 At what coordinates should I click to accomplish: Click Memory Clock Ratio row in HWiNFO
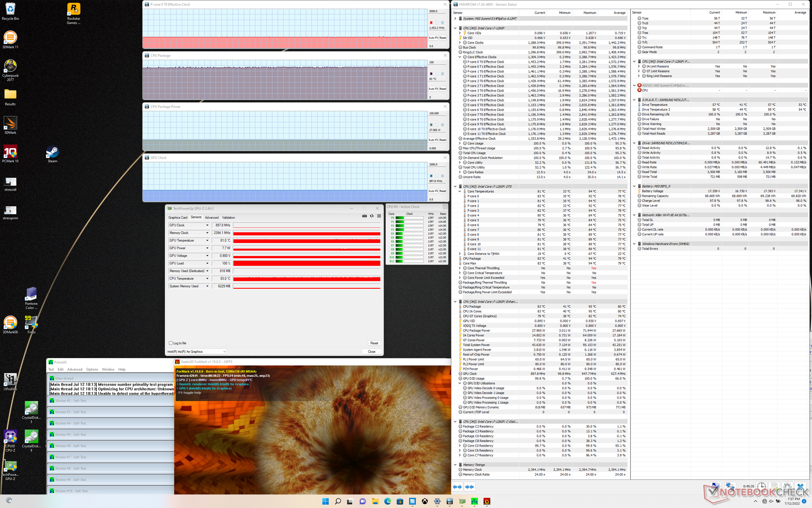point(540,475)
